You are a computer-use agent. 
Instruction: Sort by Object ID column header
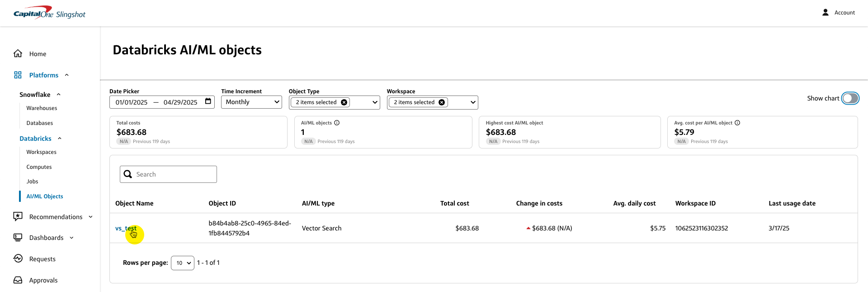click(222, 203)
